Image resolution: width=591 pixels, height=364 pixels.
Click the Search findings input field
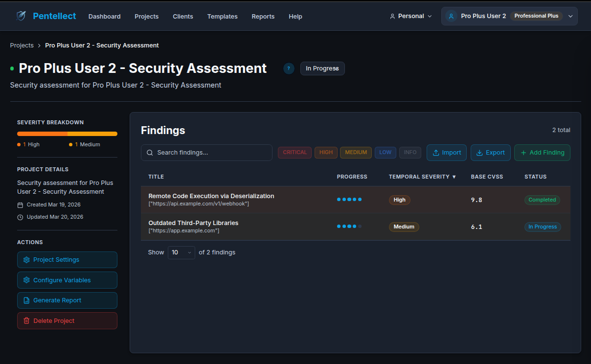point(206,153)
